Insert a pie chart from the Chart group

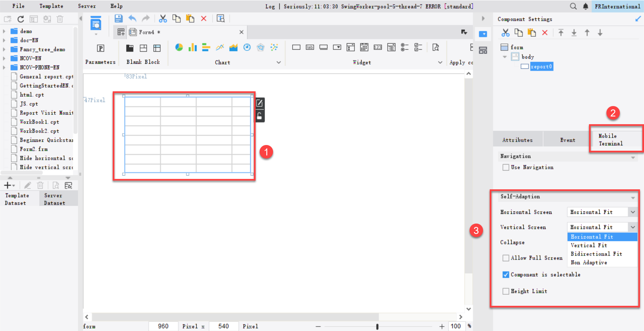[x=179, y=47]
